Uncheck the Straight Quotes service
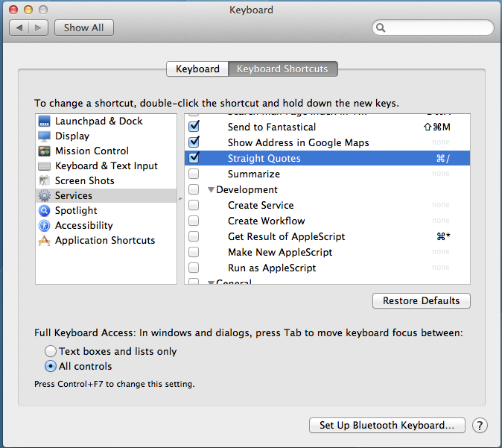Screen dimensions: 502x448 194,158
